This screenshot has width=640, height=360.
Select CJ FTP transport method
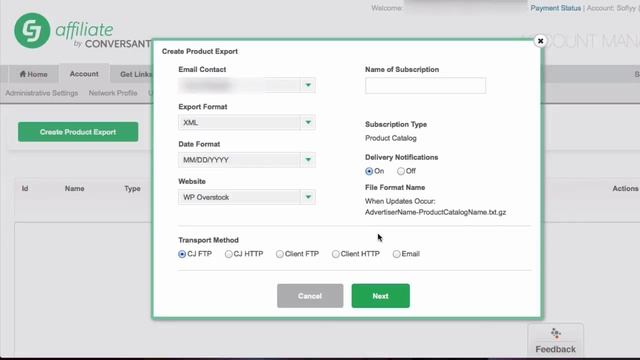tap(182, 254)
